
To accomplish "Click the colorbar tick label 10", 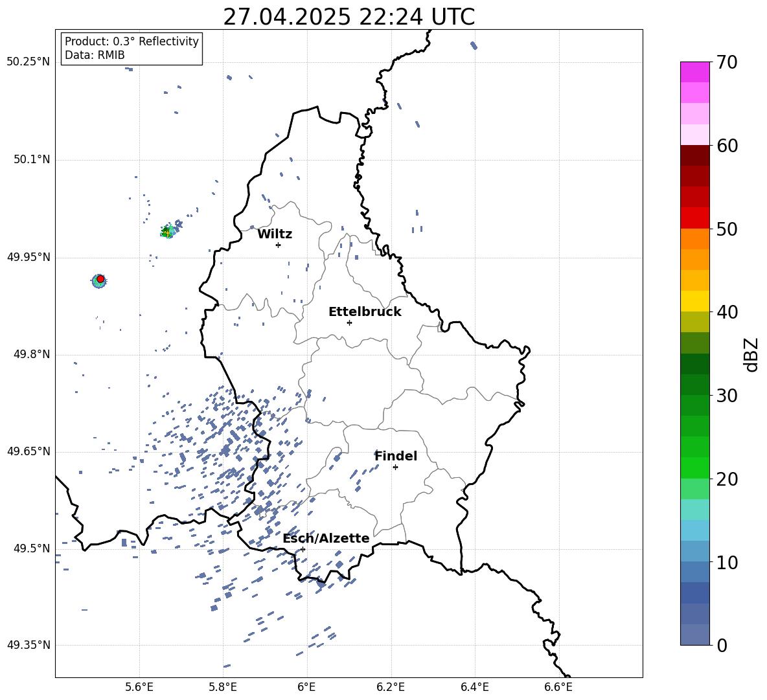I will tap(727, 562).
